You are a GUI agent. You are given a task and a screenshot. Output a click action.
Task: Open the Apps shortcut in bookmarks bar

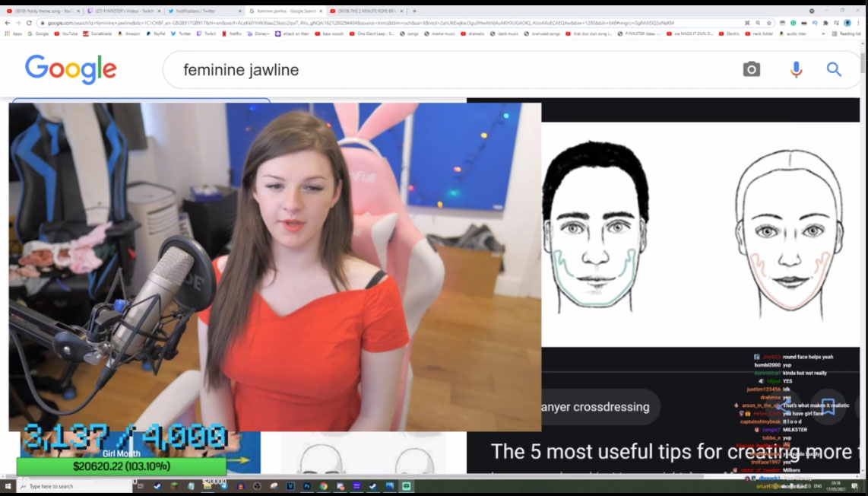click(x=13, y=33)
